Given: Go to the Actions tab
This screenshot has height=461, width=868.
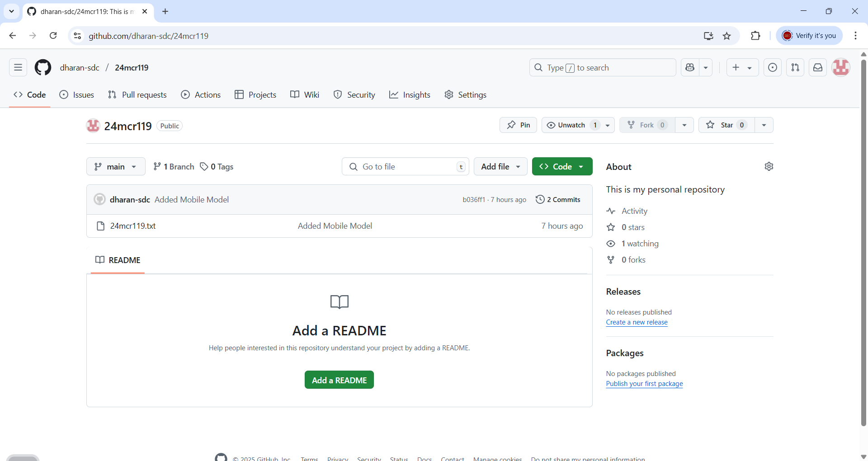Looking at the screenshot, I should pos(201,94).
